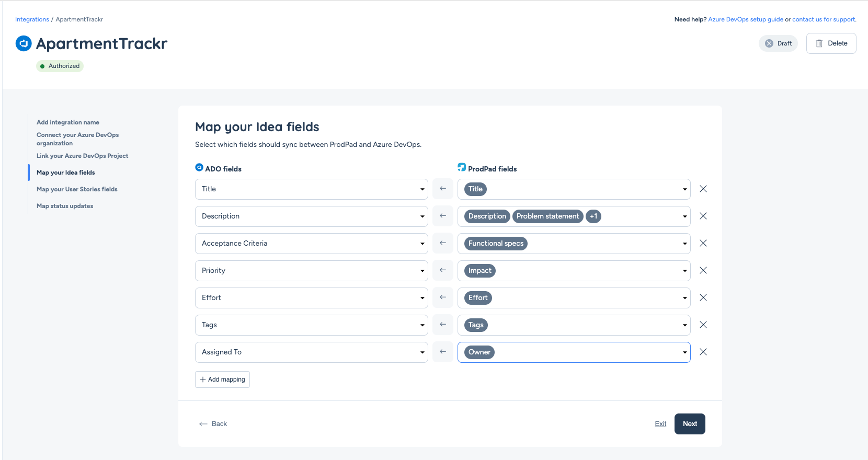Open the ADO Tags field dropdown
868x460 pixels.
coord(312,325)
